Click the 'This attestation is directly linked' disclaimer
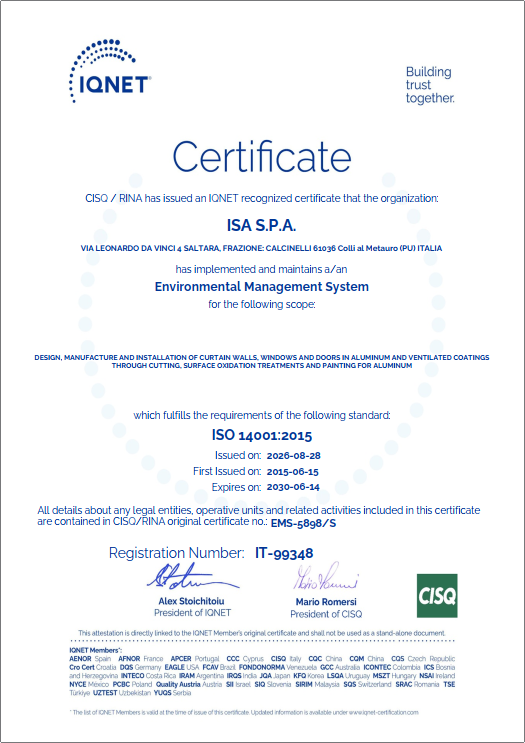Screen dimensions: 525x743 click(262, 633)
